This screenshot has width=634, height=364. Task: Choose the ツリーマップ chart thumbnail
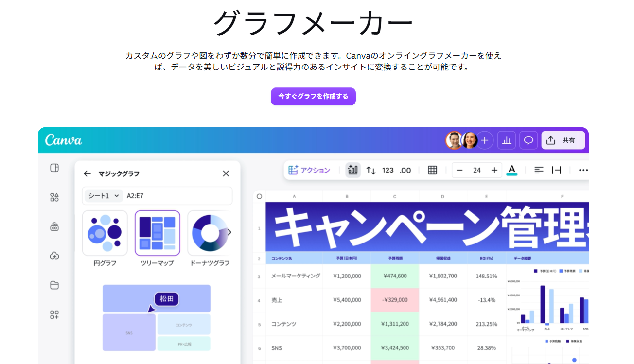[158, 233]
